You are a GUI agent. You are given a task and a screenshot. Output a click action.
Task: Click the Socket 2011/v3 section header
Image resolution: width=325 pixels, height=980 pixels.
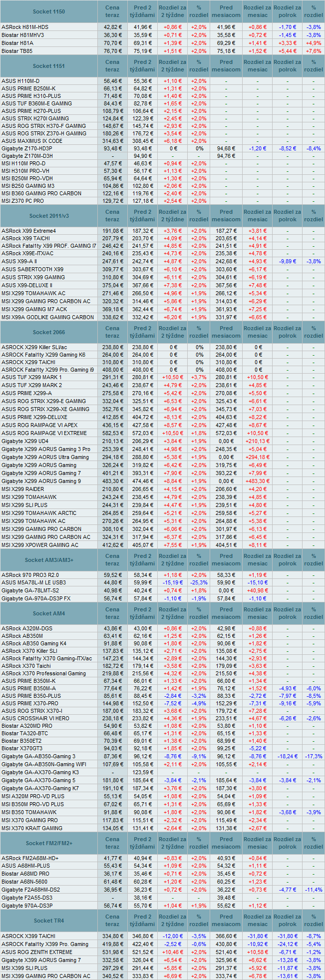(x=49, y=216)
